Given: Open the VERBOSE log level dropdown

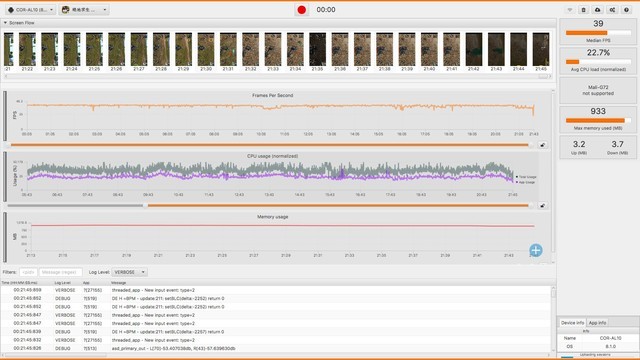Looking at the screenshot, I should click(129, 272).
